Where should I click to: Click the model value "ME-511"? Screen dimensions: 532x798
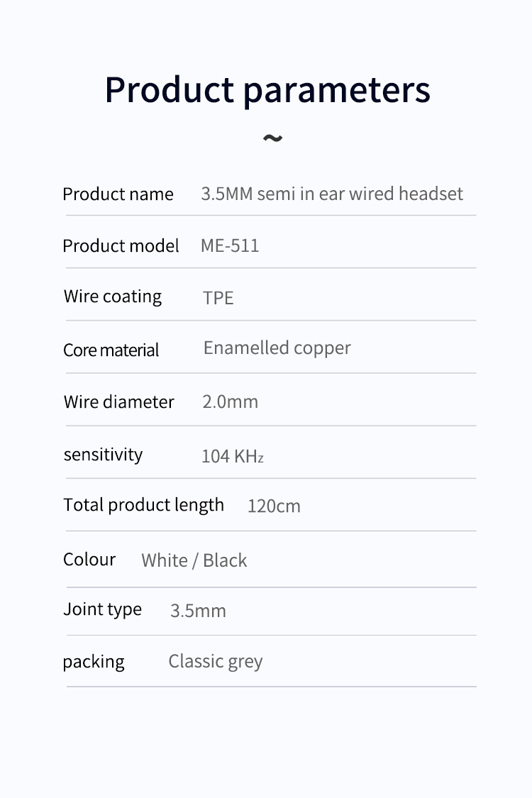tap(230, 246)
